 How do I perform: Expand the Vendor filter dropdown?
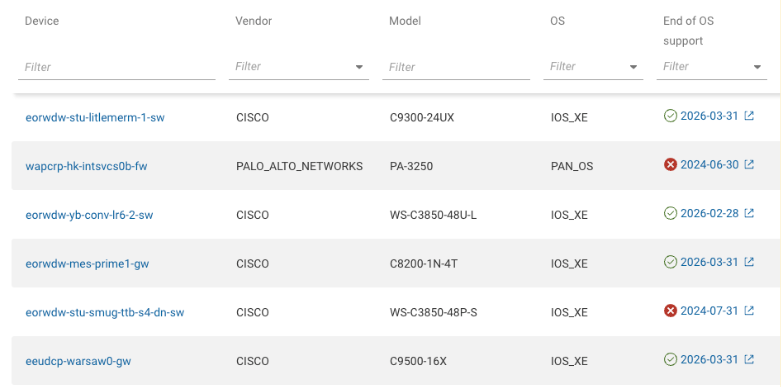pyautogui.click(x=359, y=67)
